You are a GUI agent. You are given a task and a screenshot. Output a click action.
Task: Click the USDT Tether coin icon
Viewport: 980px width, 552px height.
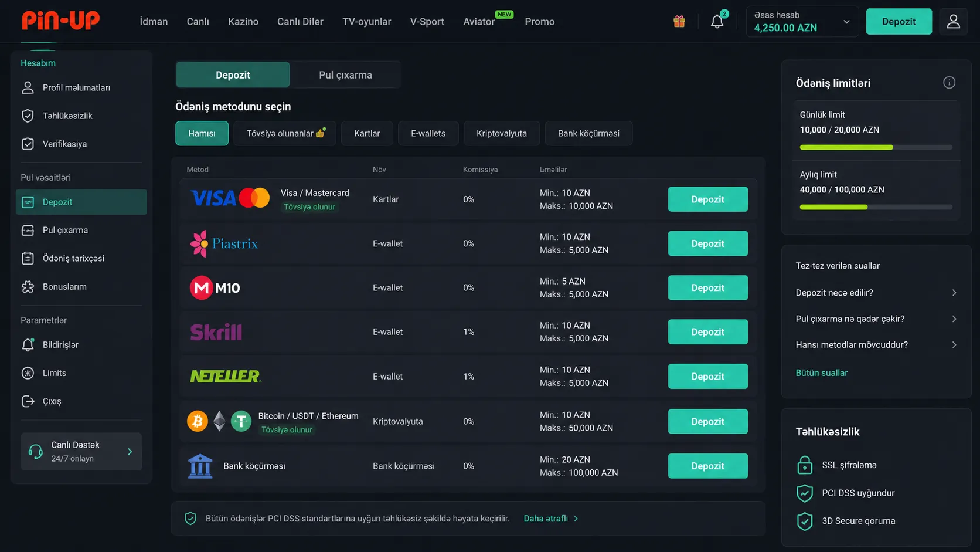click(241, 421)
